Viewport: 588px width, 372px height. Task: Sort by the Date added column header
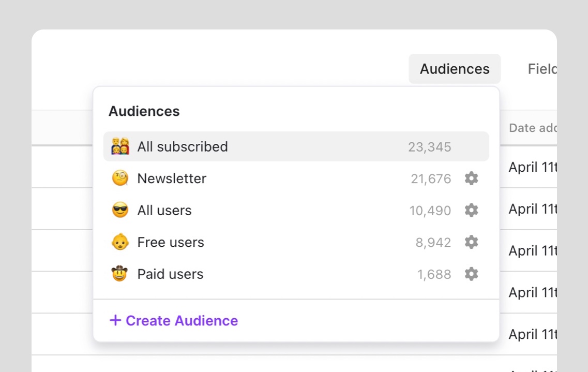click(532, 128)
